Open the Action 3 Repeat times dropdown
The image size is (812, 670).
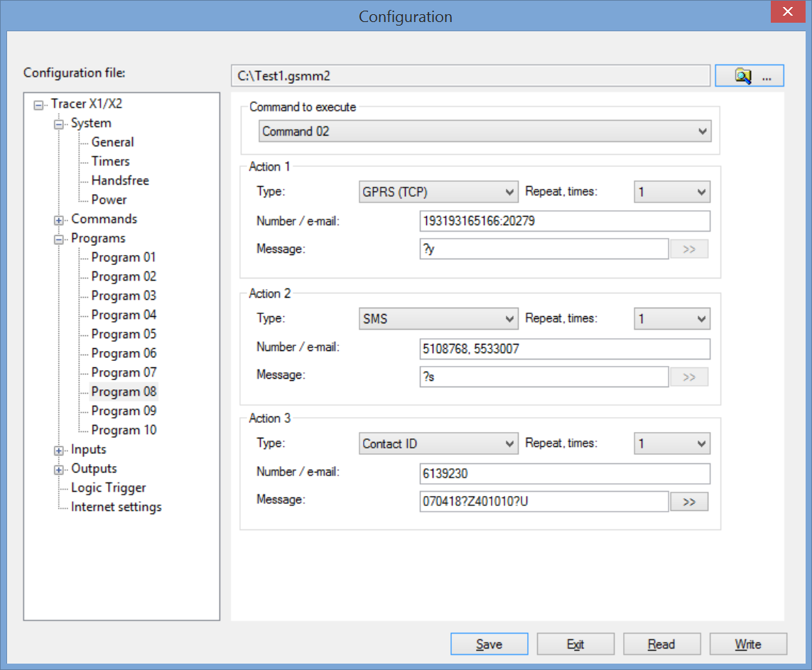pyautogui.click(x=671, y=444)
